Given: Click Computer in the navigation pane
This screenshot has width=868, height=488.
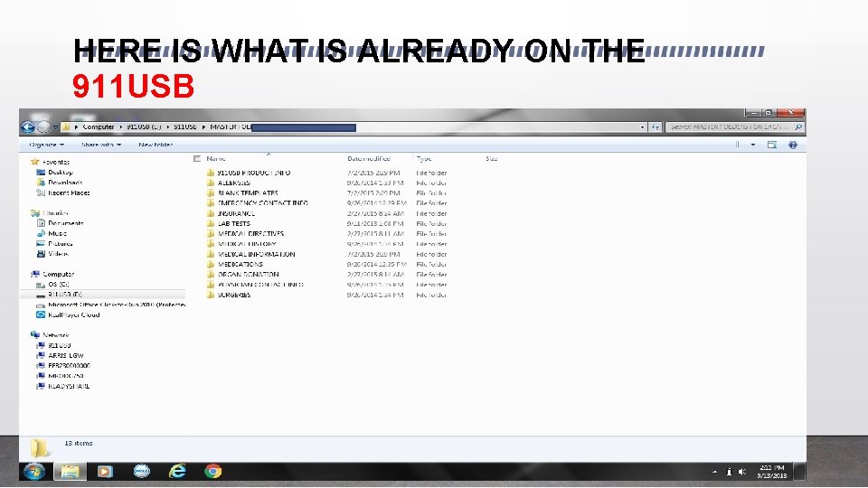Looking at the screenshot, I should click(x=58, y=274).
